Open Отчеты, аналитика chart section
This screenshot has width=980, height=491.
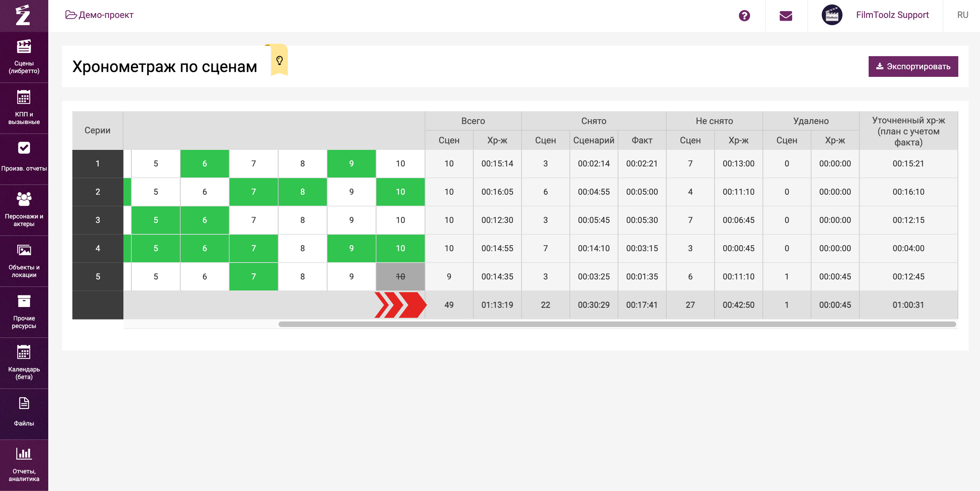click(x=23, y=464)
